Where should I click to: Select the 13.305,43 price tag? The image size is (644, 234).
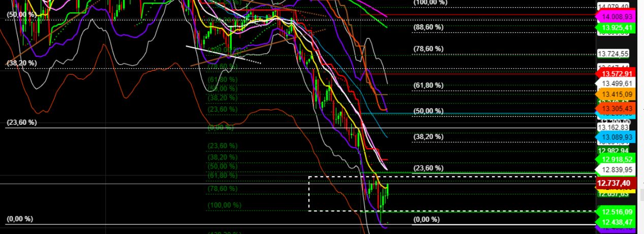[615, 109]
